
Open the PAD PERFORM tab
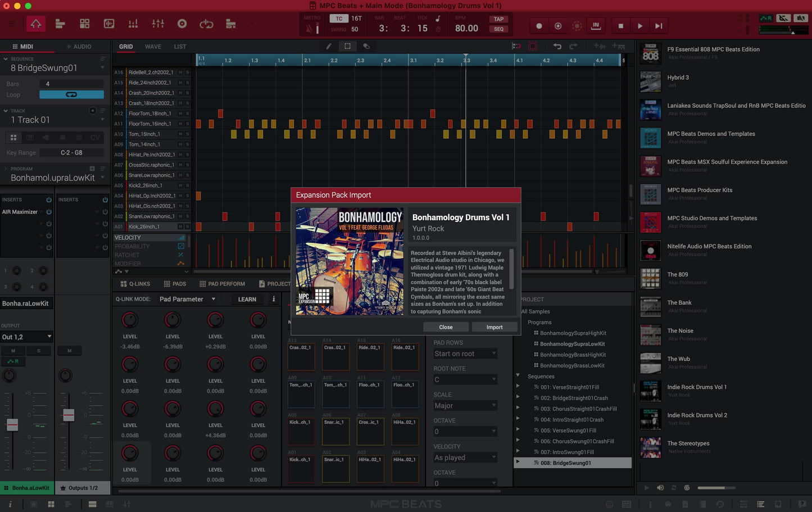click(222, 284)
